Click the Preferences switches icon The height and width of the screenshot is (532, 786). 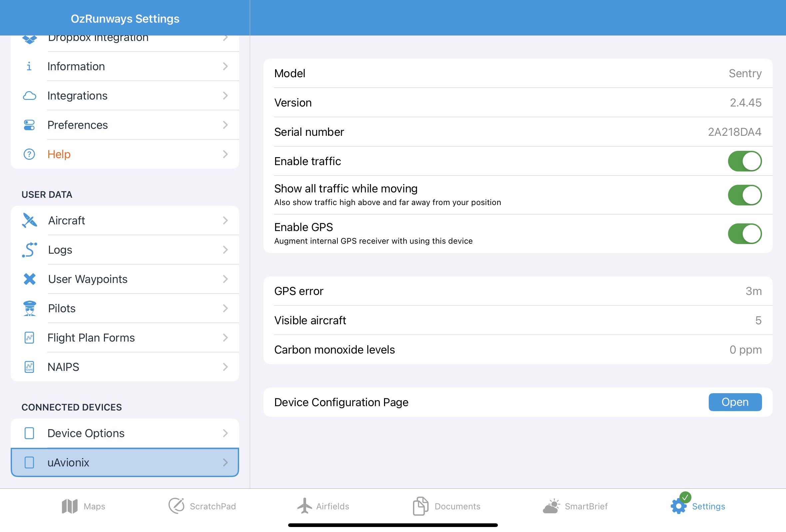click(x=29, y=125)
